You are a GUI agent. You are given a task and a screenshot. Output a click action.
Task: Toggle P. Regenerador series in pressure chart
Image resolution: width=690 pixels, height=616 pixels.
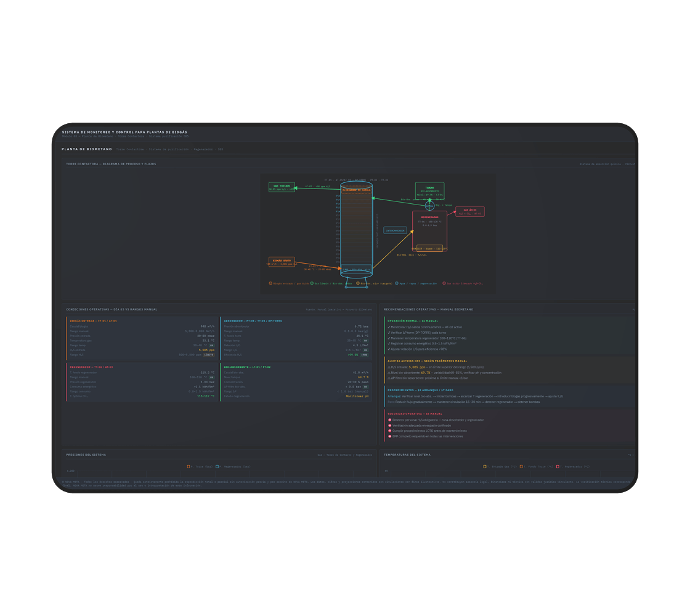pyautogui.click(x=217, y=466)
